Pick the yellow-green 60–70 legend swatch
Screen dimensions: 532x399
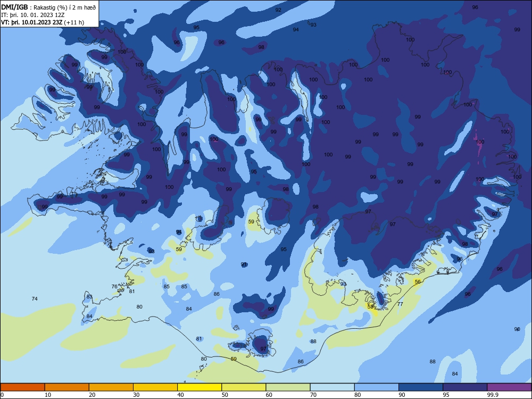(x=288, y=387)
